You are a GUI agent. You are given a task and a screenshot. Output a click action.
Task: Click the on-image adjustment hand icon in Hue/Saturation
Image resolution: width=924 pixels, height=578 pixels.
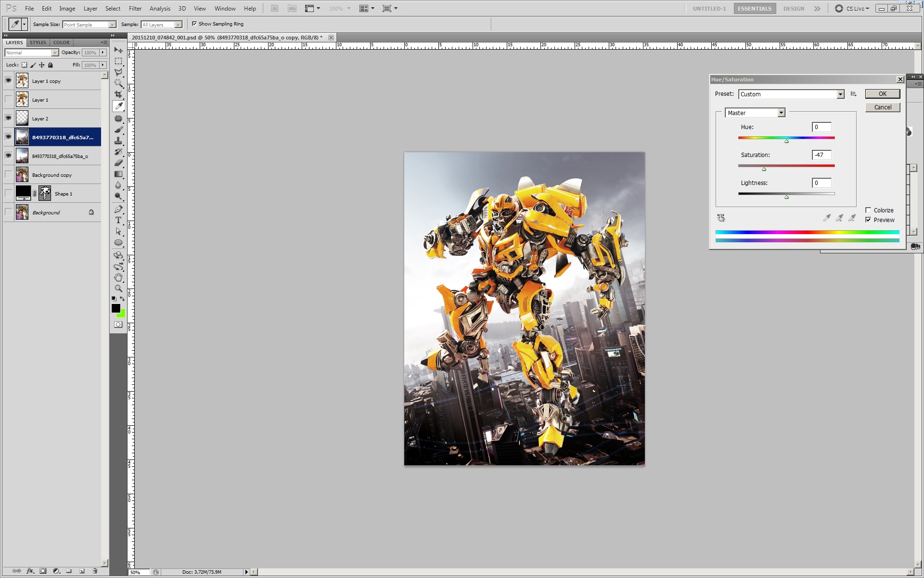coord(720,218)
